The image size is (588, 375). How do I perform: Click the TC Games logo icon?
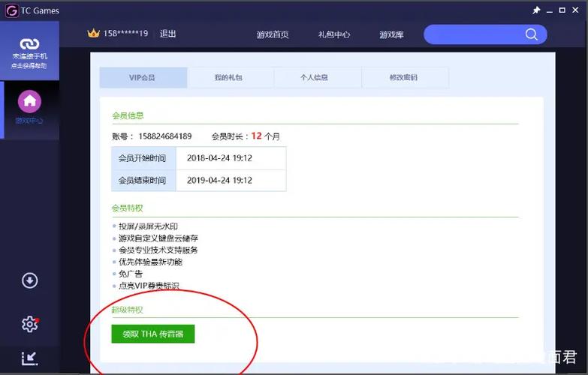pyautogui.click(x=11, y=10)
